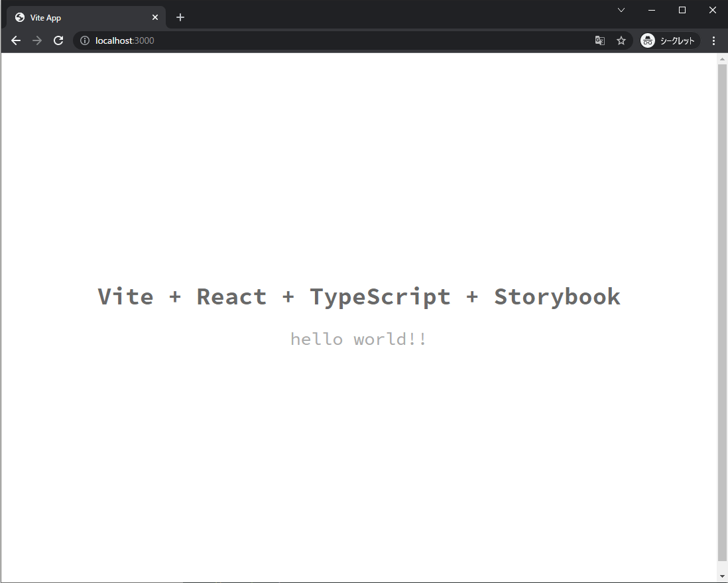Bookmark this page with the star icon

click(x=621, y=41)
